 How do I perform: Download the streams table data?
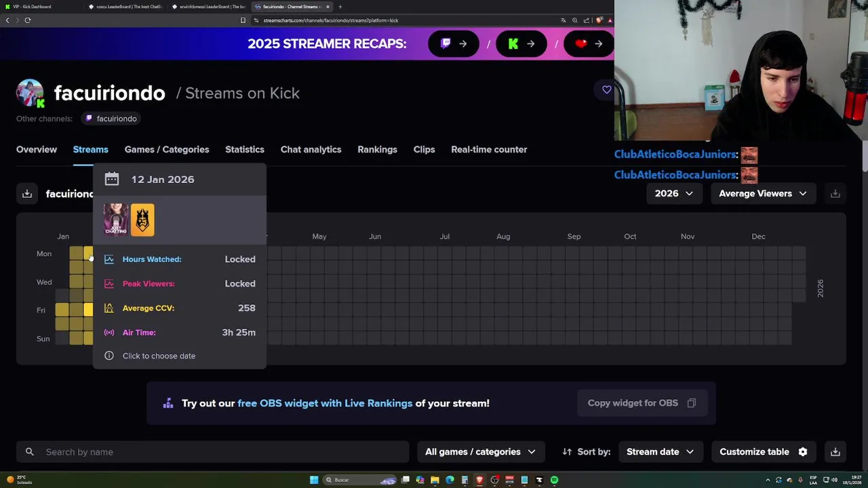(835, 451)
